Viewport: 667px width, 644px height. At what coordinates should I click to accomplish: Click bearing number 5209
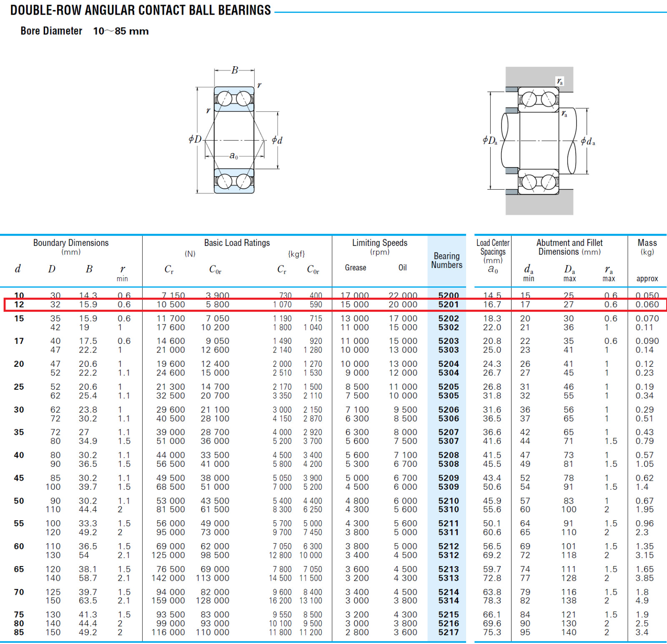(x=449, y=478)
